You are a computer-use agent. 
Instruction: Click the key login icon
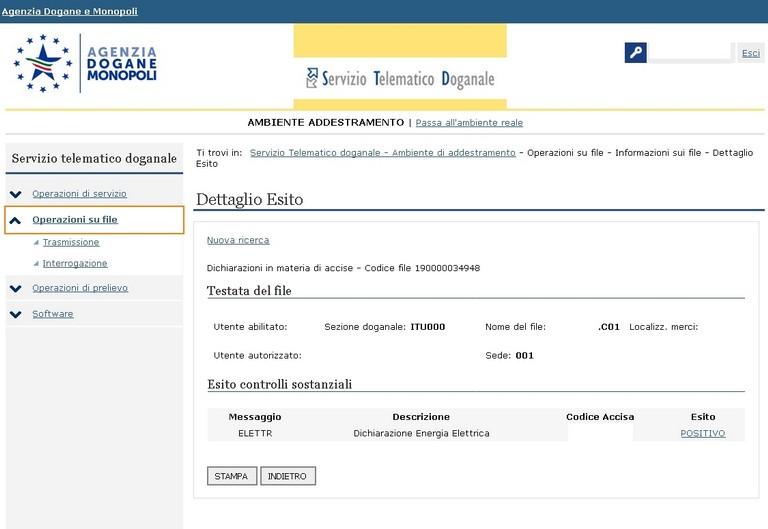(635, 53)
